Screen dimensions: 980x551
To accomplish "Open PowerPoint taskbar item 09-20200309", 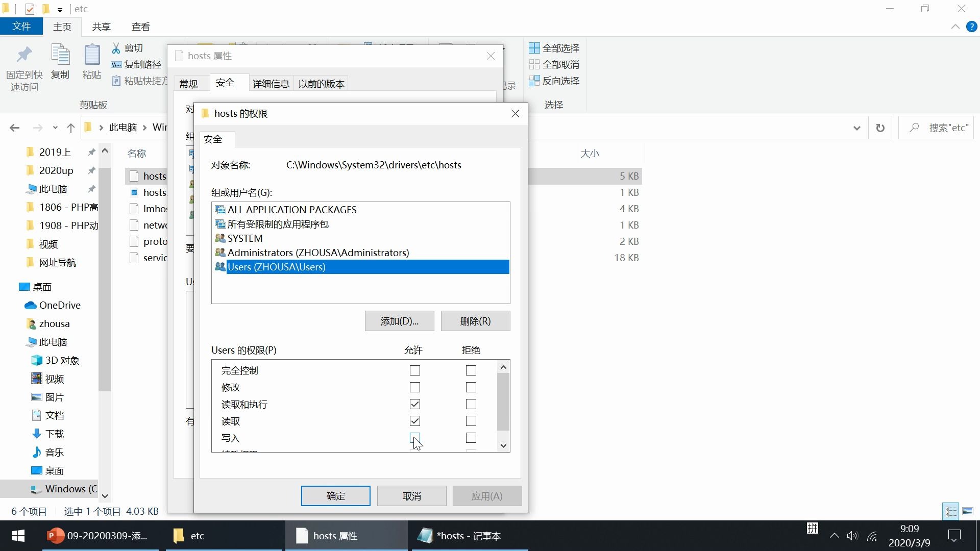I will (x=101, y=536).
